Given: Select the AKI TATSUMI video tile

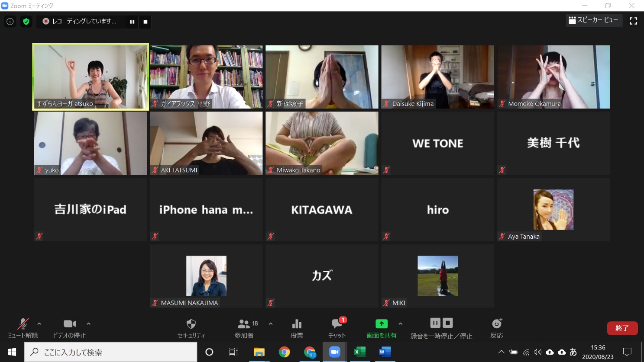Looking at the screenshot, I should [206, 143].
